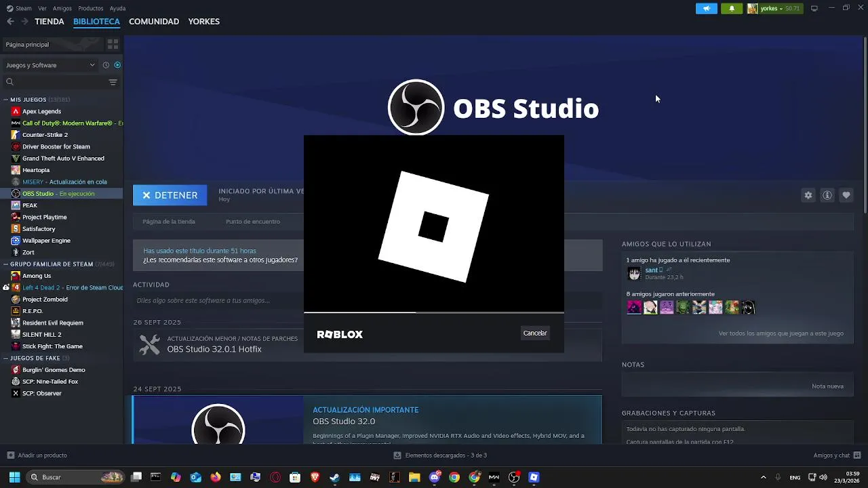Screen dimensions: 868x488
Task: Open the OBS Studio 32.0 update article
Action: pos(367,420)
